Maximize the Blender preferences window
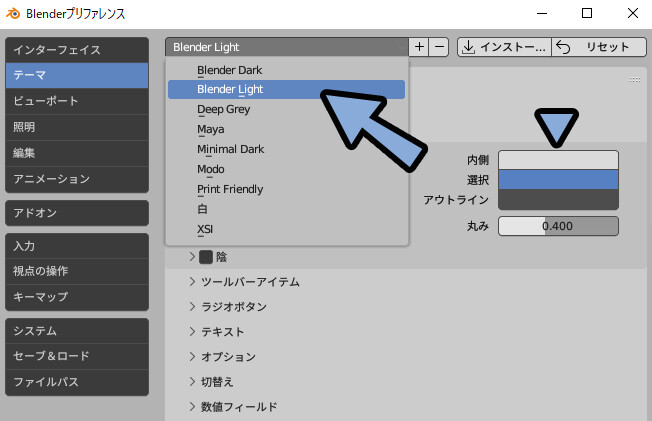Viewport: 652px width, 421px height. click(587, 13)
